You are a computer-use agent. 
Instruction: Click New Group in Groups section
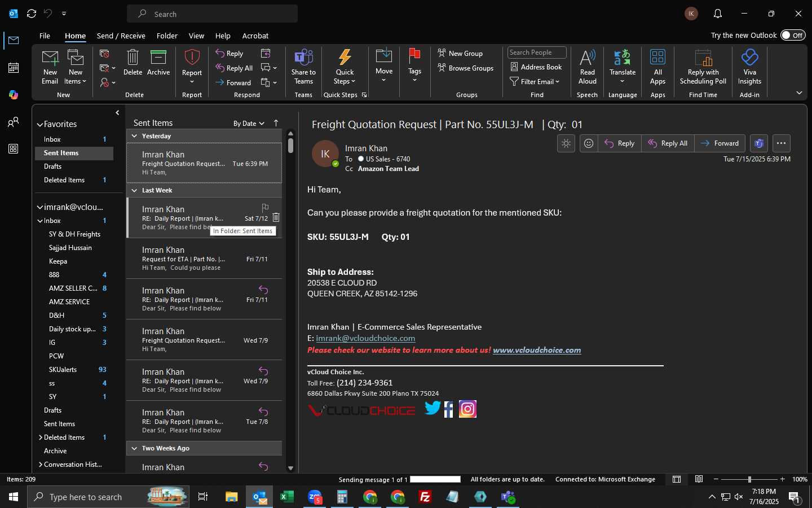tap(460, 53)
